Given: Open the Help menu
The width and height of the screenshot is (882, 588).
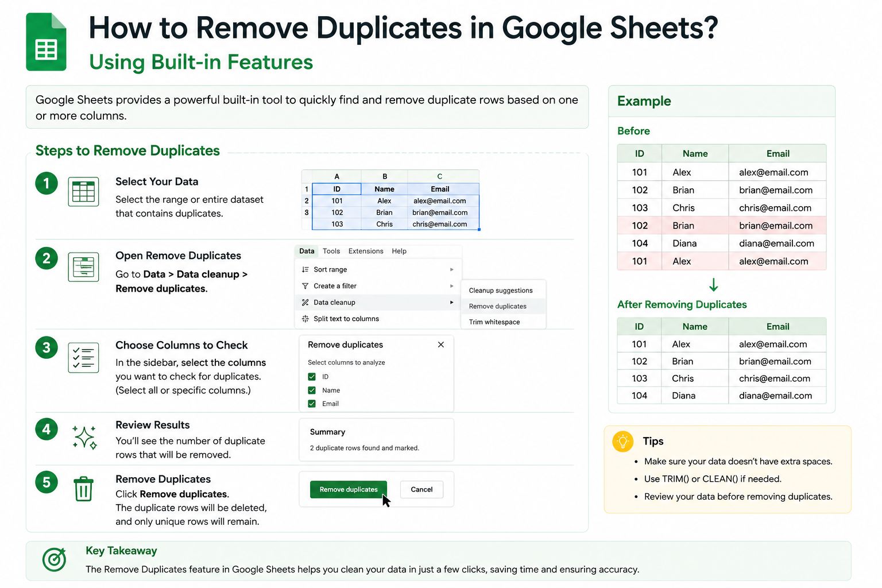Looking at the screenshot, I should coord(399,251).
